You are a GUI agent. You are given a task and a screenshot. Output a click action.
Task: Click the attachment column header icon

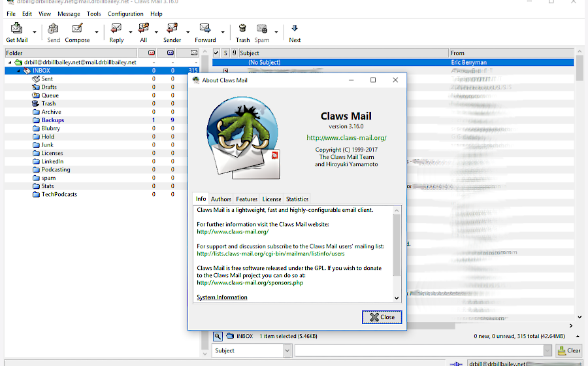tap(235, 53)
